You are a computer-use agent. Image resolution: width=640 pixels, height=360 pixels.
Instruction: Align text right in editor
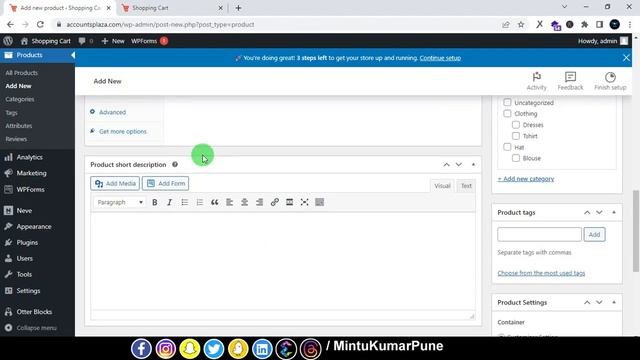coord(259,202)
